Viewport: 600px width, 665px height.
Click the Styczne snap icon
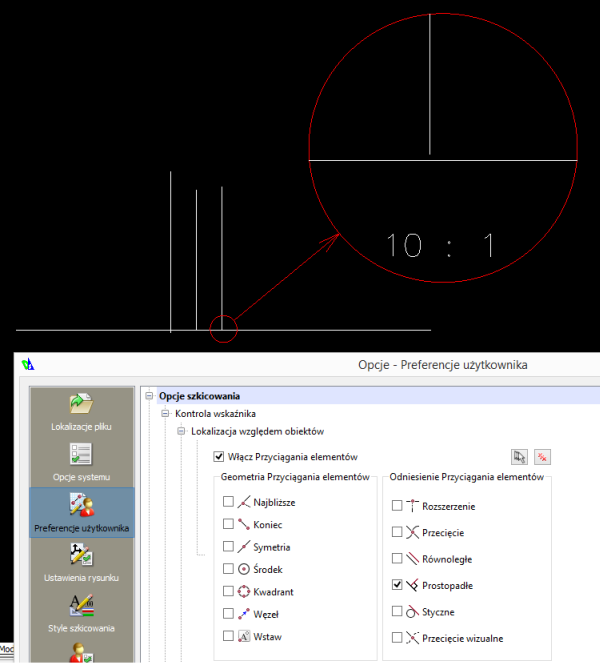tap(412, 612)
